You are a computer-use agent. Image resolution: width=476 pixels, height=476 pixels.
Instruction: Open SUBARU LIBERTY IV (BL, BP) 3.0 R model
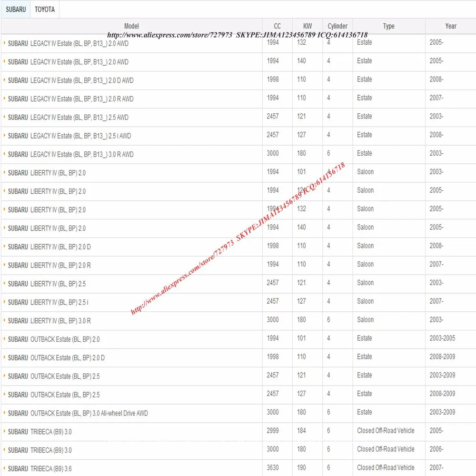[49, 321]
